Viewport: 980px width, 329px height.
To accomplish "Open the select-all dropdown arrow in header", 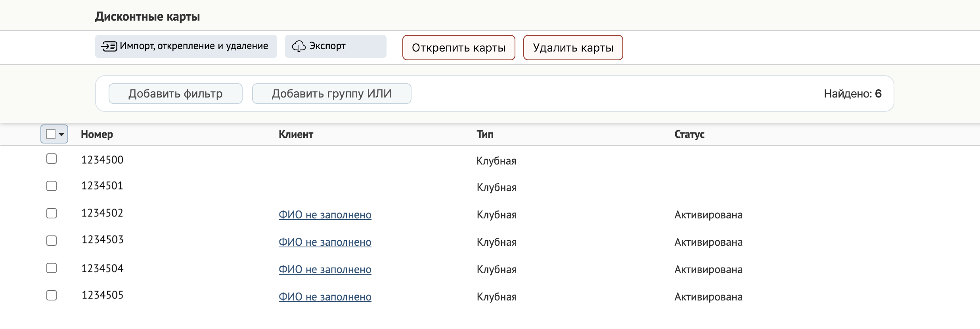I will [61, 134].
